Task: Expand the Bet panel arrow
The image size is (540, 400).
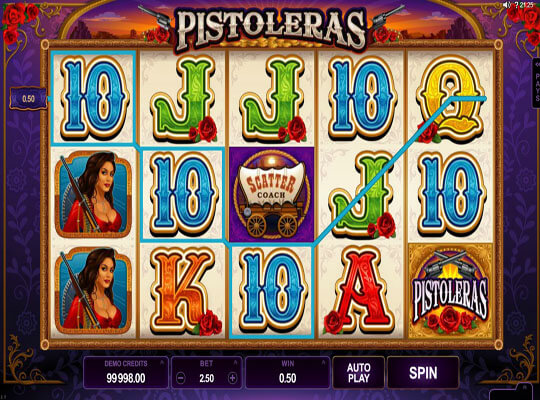Action: pos(235,362)
